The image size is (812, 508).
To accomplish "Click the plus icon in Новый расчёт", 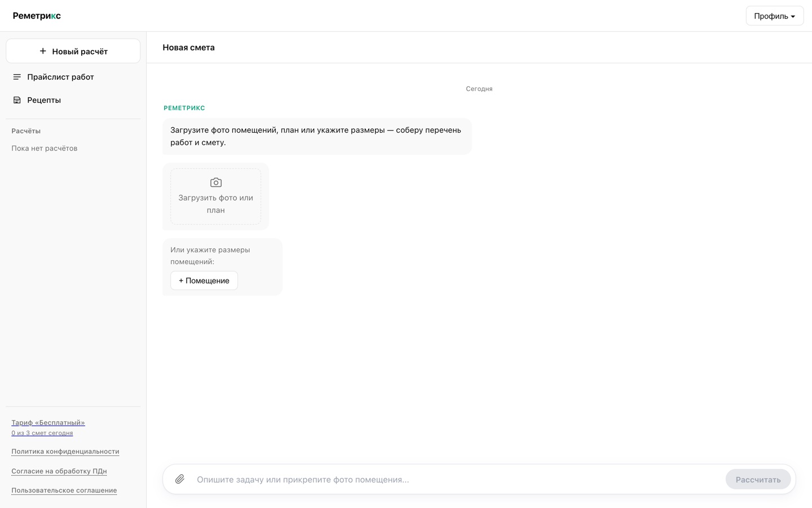I will tap(43, 51).
